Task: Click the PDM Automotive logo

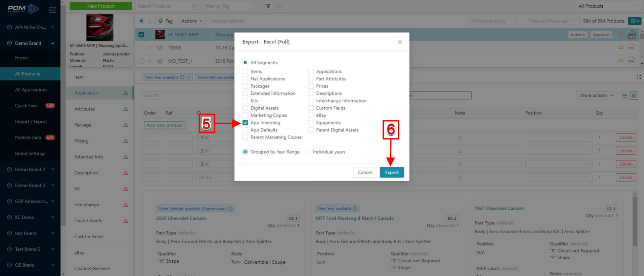Action: coord(23,9)
